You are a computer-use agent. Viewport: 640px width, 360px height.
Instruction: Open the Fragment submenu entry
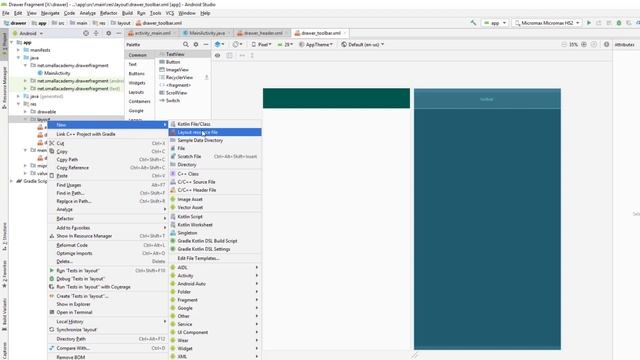pyautogui.click(x=215, y=300)
